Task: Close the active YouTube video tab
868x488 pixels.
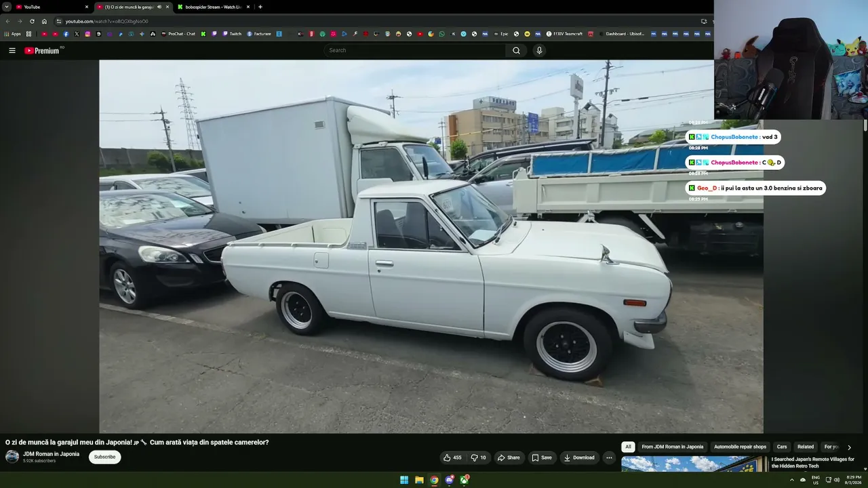Action: pyautogui.click(x=167, y=7)
